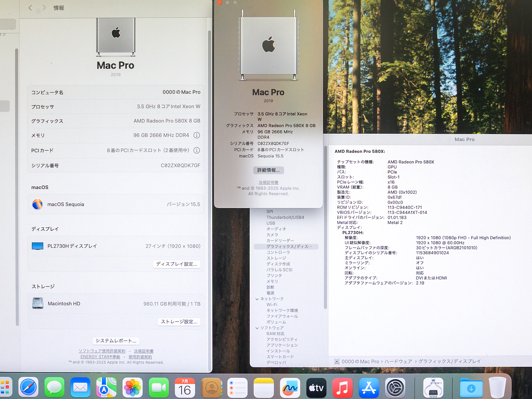Collapse the ソフトウェア tree section

(x=257, y=328)
